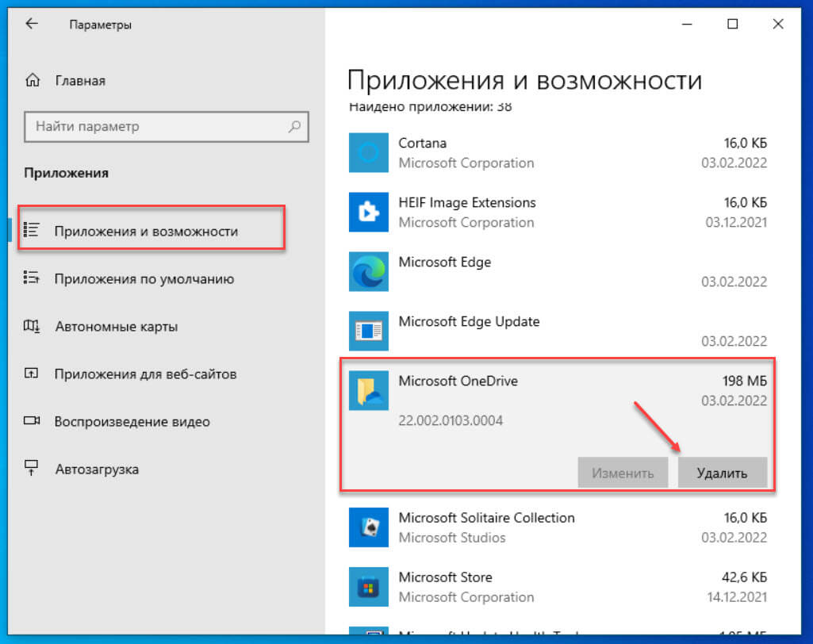This screenshot has height=644, width=813.
Task: Click the Приложения sidebar heading
Action: (x=67, y=173)
